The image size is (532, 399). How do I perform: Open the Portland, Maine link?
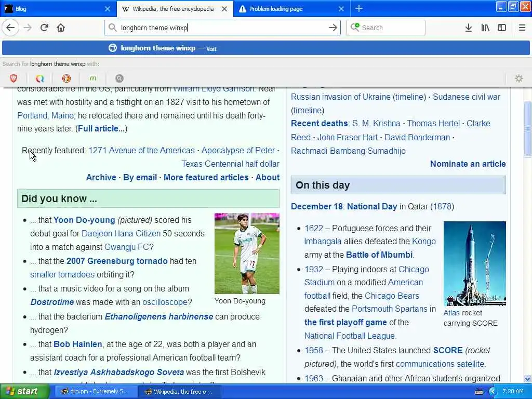point(46,116)
